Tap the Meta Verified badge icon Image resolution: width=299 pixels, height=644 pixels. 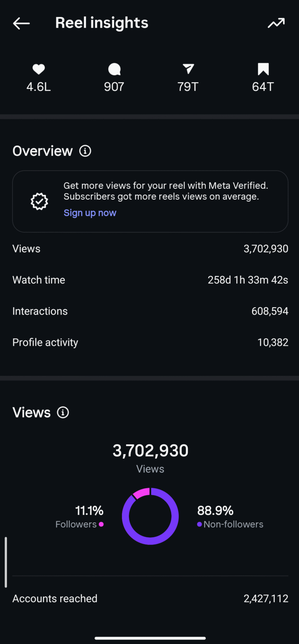click(39, 202)
